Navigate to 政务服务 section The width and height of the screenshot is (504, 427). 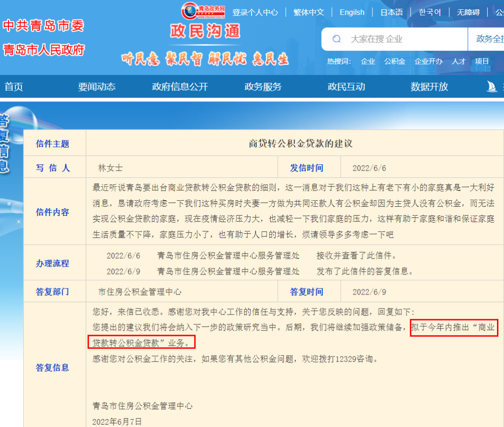[x=263, y=86]
